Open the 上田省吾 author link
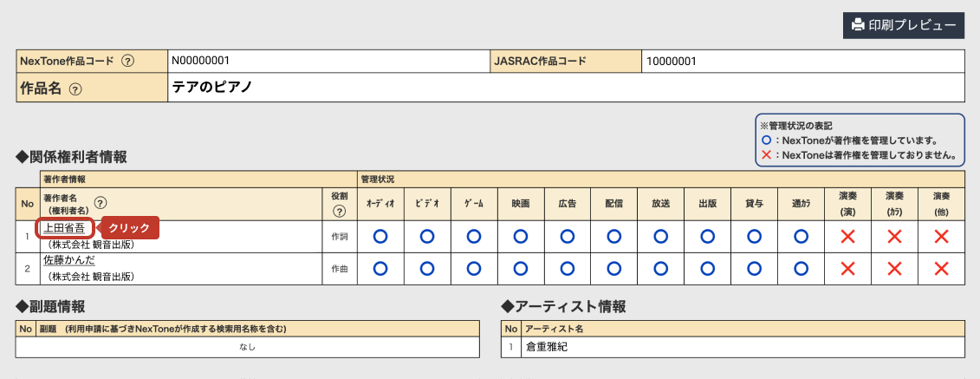 [x=65, y=228]
